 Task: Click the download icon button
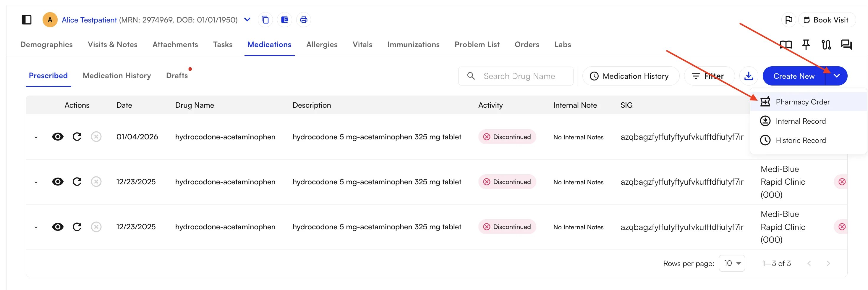748,76
